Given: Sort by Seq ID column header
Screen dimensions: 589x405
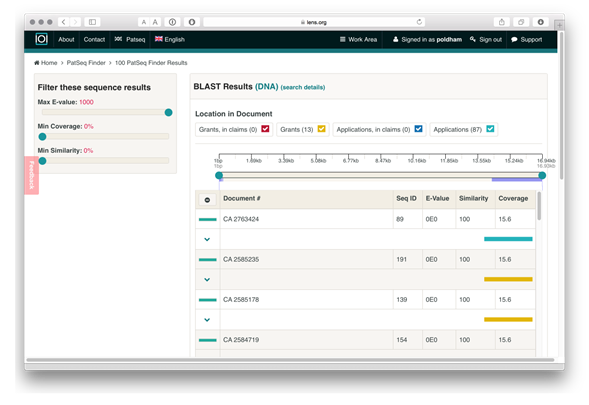Looking at the screenshot, I should [x=406, y=198].
